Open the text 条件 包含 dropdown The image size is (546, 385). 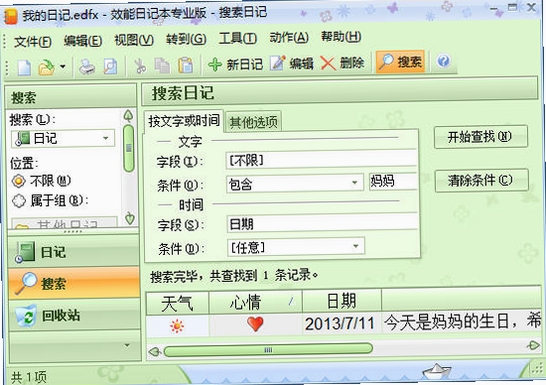(295, 184)
